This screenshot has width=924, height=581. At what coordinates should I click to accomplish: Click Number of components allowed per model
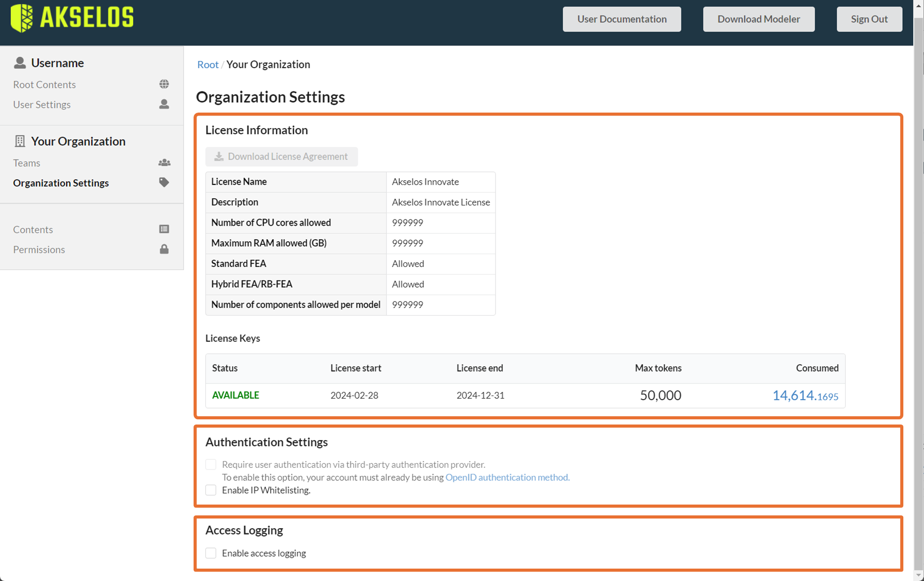296,305
